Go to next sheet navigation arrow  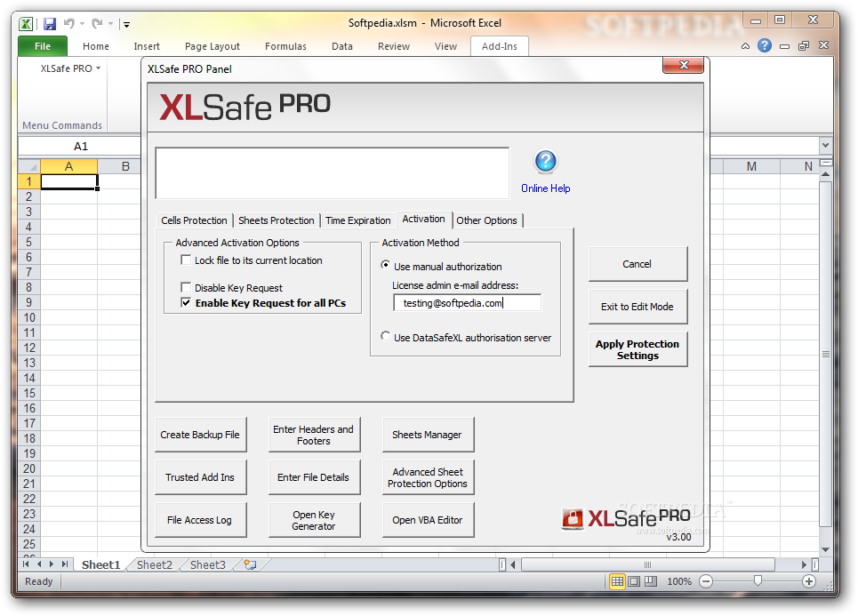point(52,564)
